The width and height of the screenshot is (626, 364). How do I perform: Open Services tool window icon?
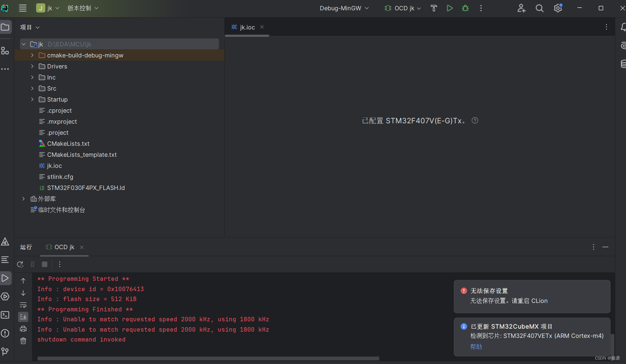click(5, 296)
